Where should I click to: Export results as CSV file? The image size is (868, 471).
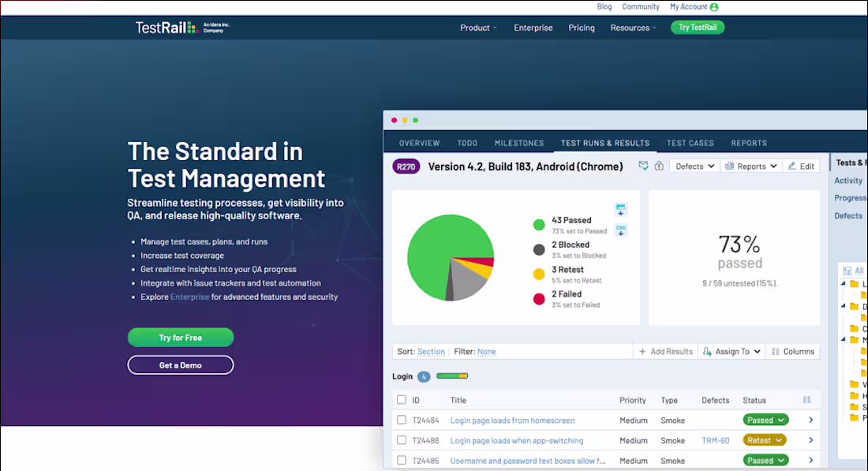click(621, 230)
